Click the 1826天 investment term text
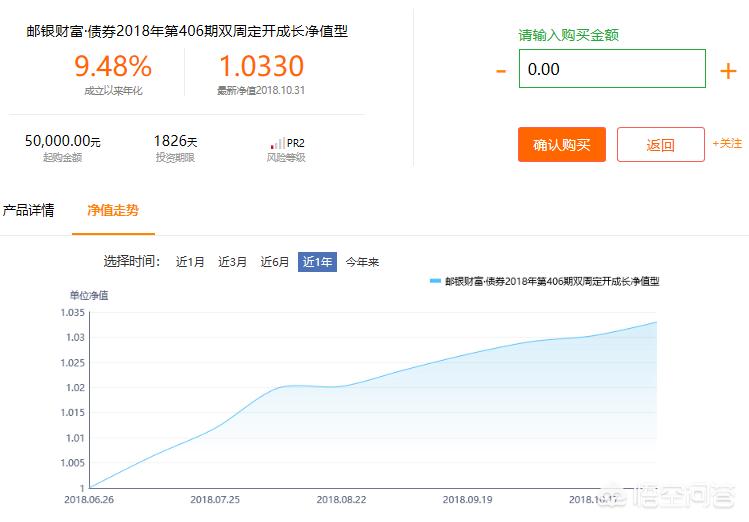 (x=175, y=141)
